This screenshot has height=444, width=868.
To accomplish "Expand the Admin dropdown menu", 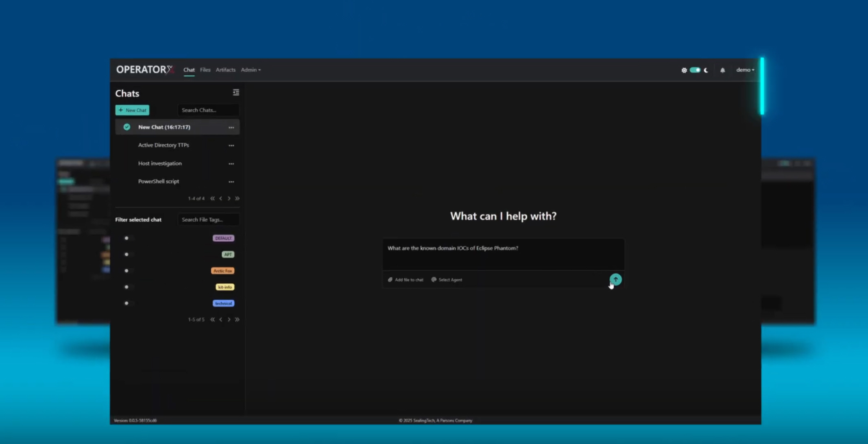I will pyautogui.click(x=251, y=70).
